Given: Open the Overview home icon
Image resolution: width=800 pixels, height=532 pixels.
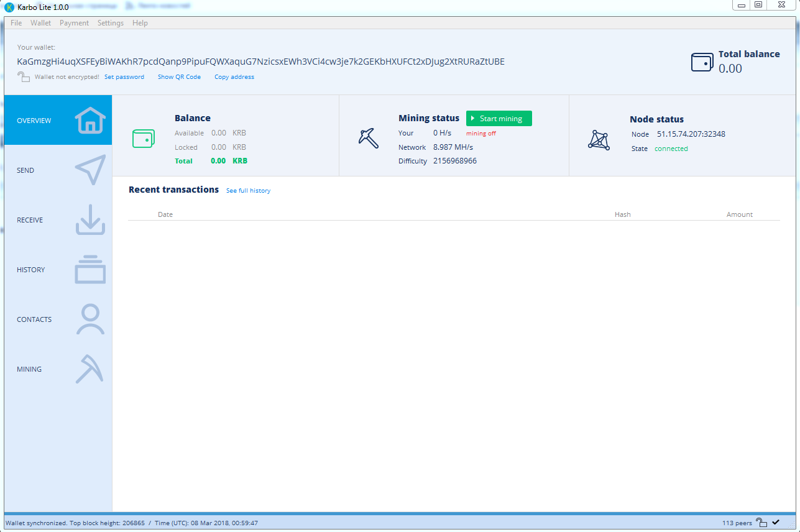Looking at the screenshot, I should [x=91, y=120].
